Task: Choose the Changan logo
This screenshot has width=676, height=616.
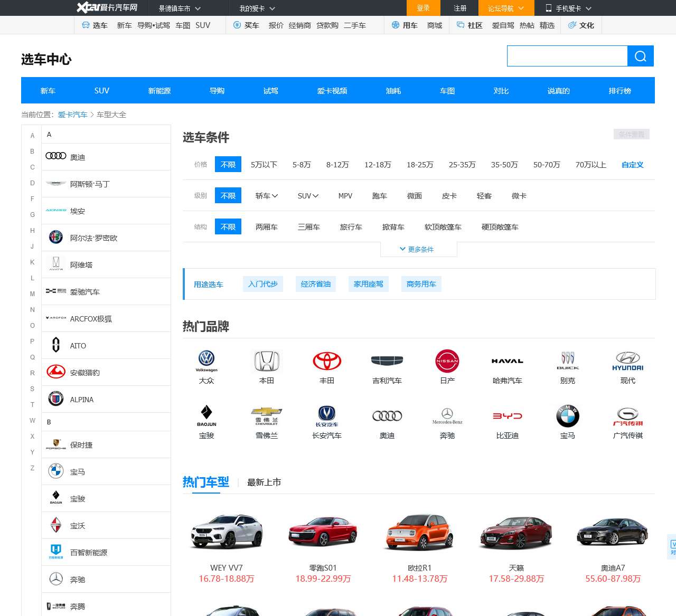Action: [x=327, y=416]
